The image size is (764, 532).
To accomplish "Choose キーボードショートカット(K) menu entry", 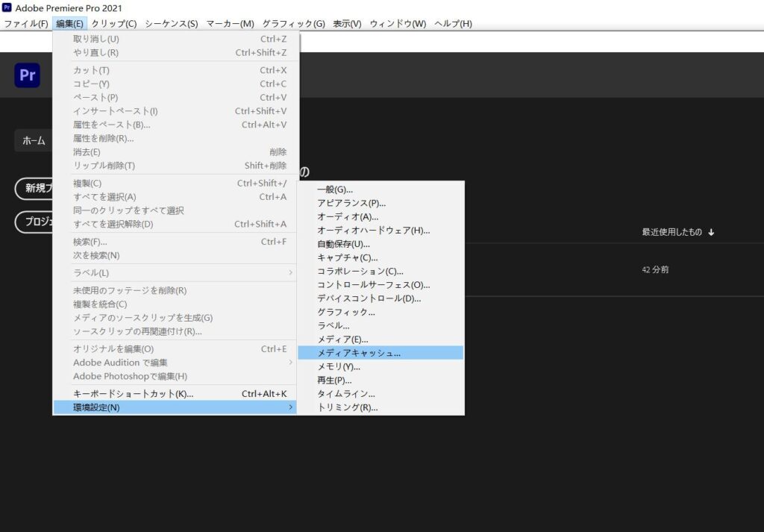I will click(133, 394).
